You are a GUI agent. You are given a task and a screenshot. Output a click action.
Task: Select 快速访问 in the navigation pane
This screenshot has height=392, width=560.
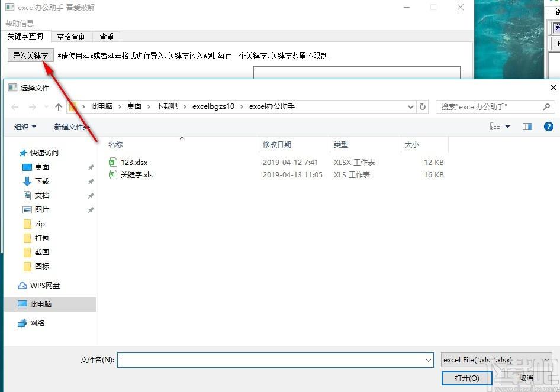pyautogui.click(x=44, y=153)
